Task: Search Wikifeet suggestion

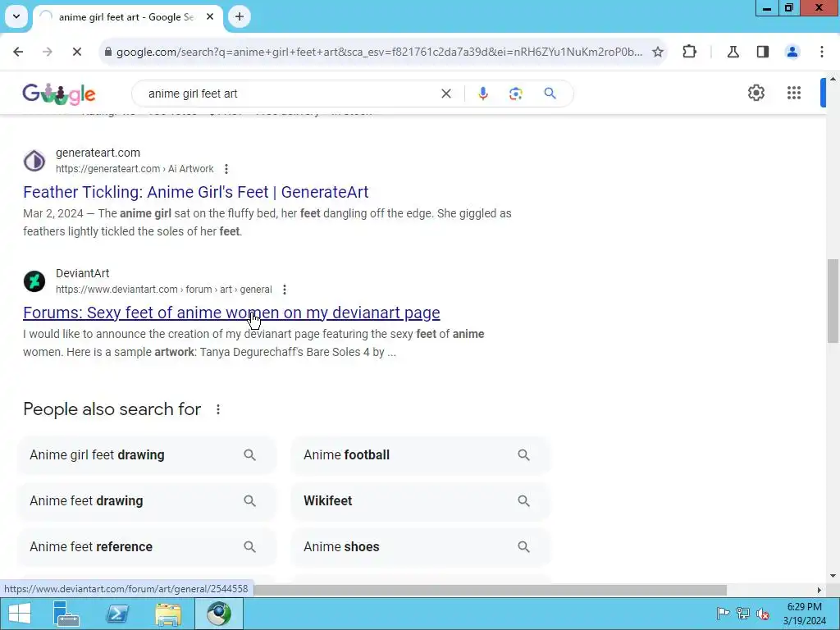Action: (421, 501)
